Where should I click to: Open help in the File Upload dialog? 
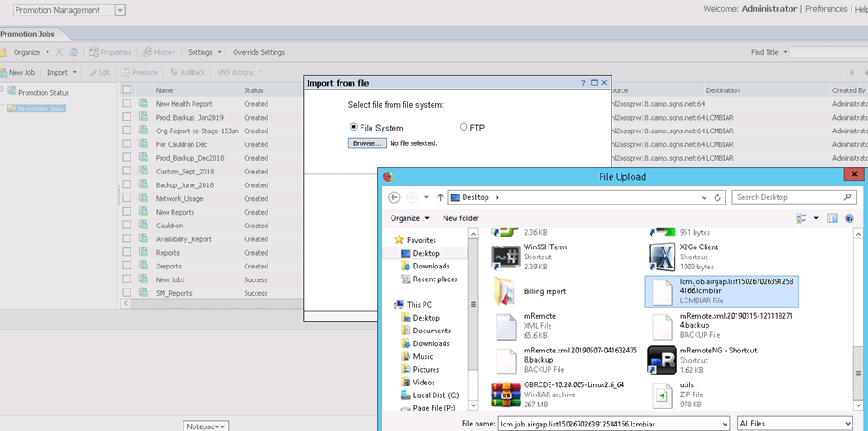[x=849, y=218]
